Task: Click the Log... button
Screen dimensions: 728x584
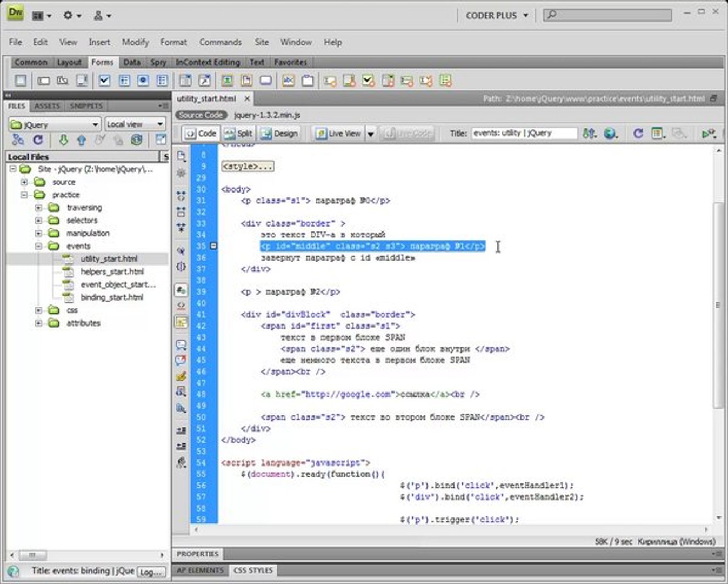Action: (x=151, y=572)
